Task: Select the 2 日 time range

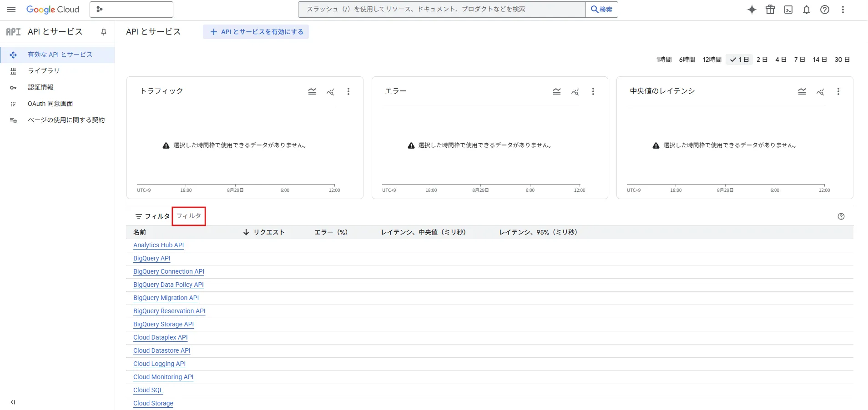Action: point(762,60)
